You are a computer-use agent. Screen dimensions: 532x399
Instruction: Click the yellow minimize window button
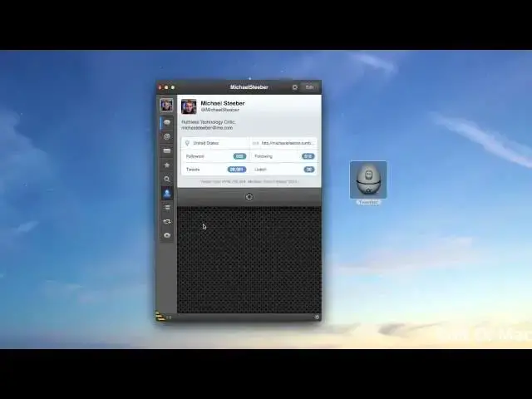point(166,87)
